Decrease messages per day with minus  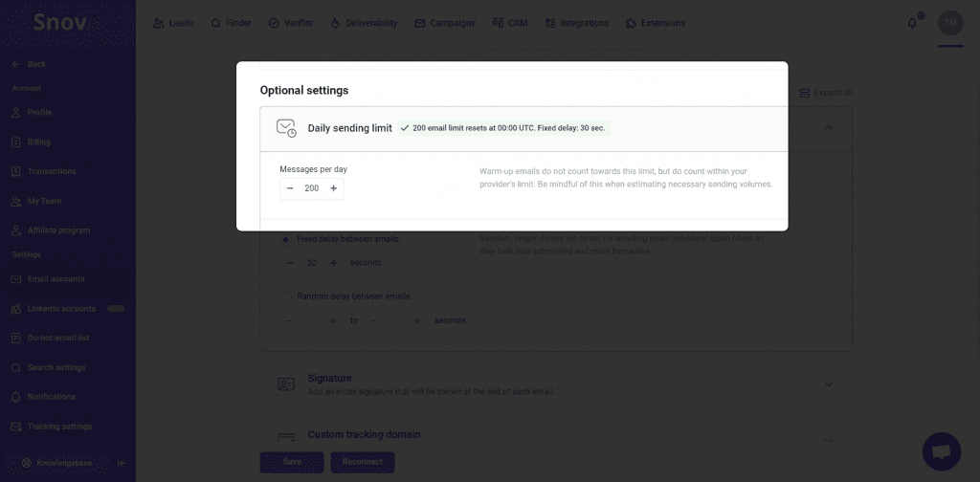point(290,188)
